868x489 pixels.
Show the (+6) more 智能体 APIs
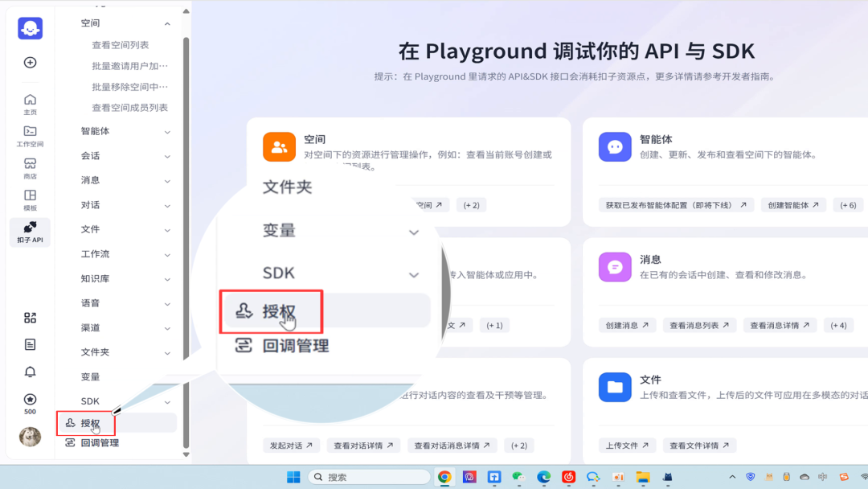pos(848,205)
